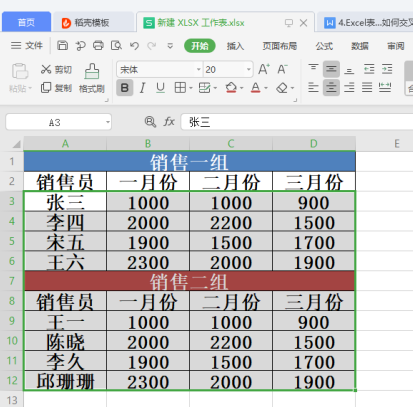Click the 复制 copy button
Screen dimensions: 413x407
tap(56, 88)
